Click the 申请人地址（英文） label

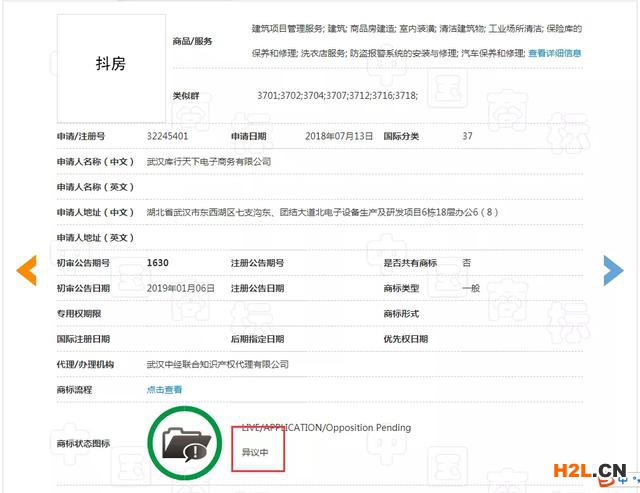(x=95, y=238)
